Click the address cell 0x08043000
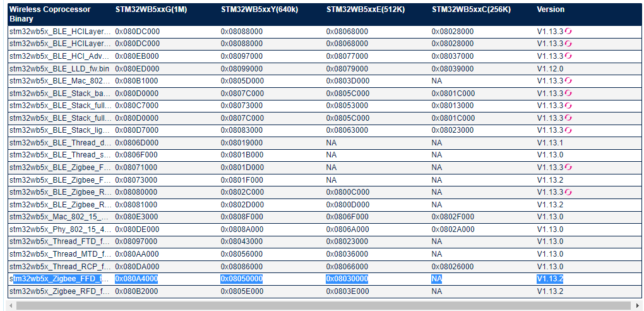Viewport: 644px width, 311px height. (241, 241)
